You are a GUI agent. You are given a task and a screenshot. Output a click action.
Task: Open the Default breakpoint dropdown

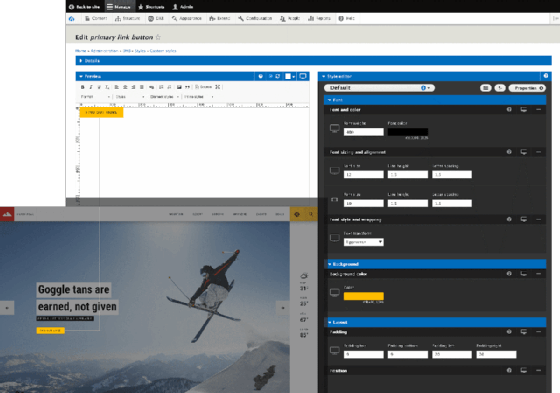coord(379,88)
